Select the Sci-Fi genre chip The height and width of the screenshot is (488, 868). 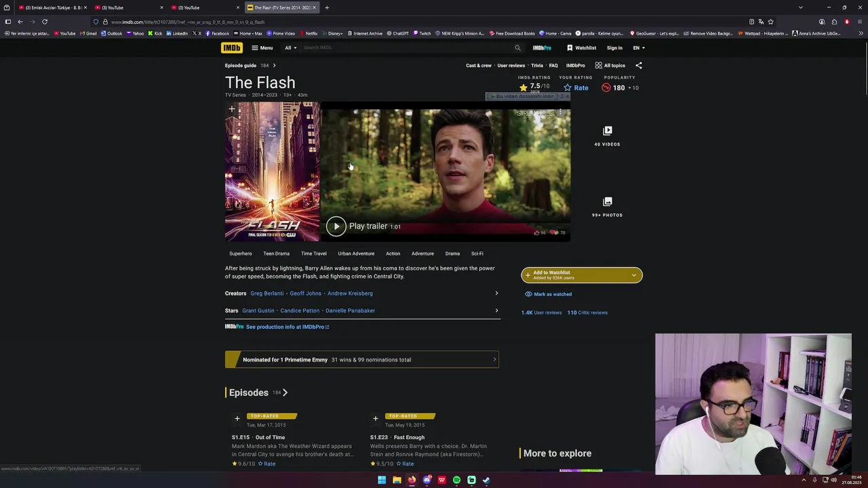click(x=477, y=253)
